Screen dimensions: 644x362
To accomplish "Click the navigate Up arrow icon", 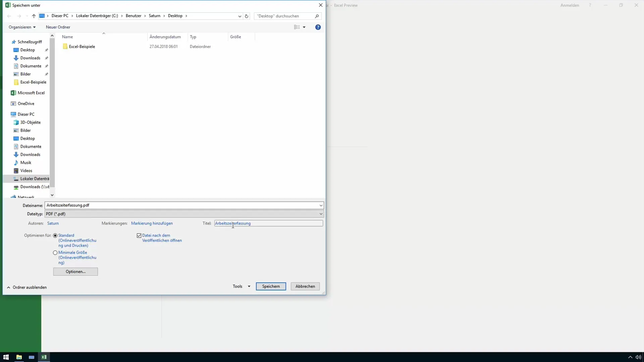I will [x=34, y=16].
